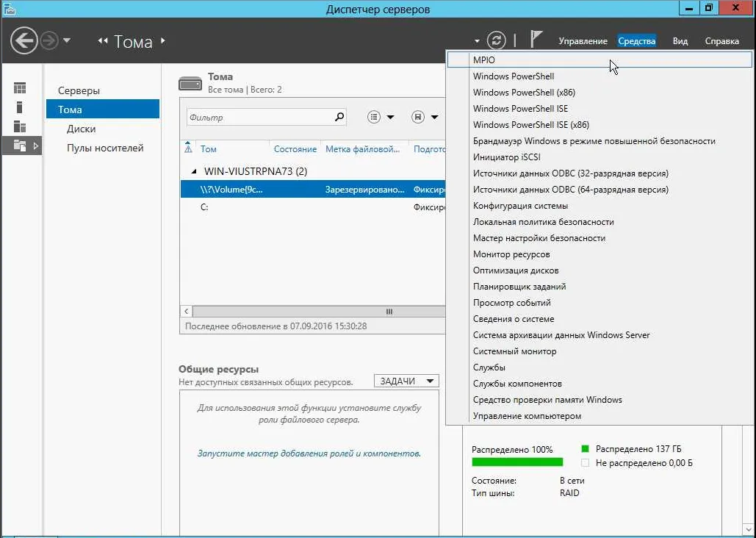
Task: Open navigation history dropdown arrow
Action: click(x=67, y=40)
